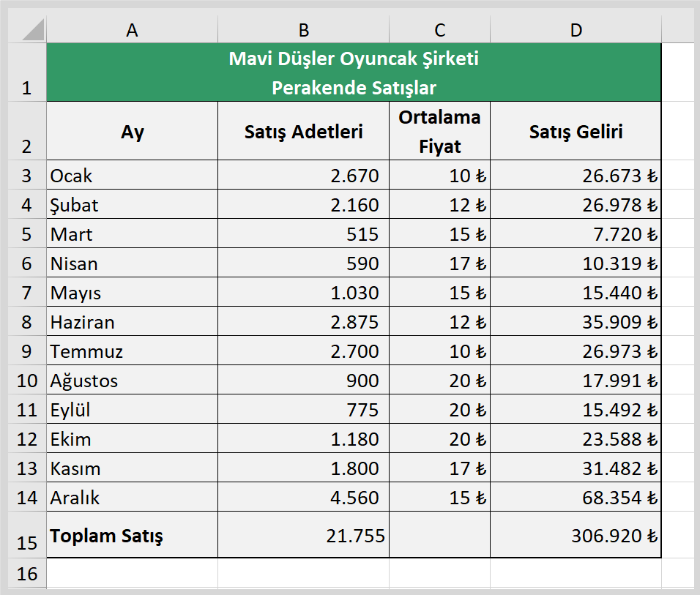Select the Ortalama Fiyat header cell
The width and height of the screenshot is (700, 595).
[x=440, y=131]
